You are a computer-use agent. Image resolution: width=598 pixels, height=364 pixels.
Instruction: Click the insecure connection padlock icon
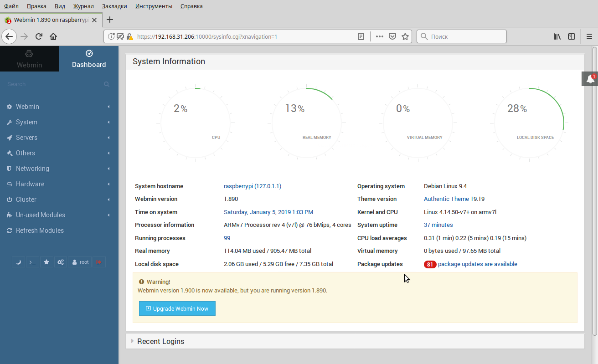(129, 36)
